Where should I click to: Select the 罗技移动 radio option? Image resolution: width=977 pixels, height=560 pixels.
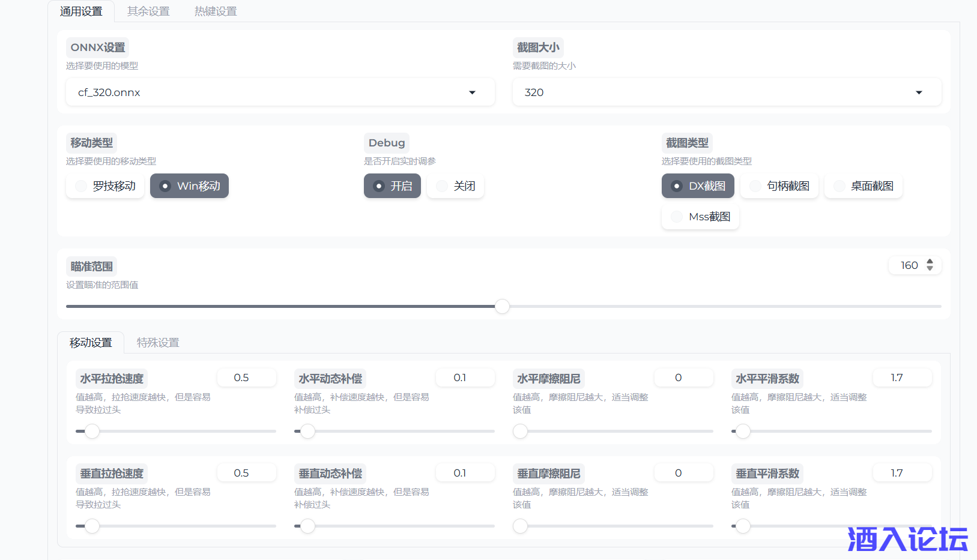tap(105, 186)
